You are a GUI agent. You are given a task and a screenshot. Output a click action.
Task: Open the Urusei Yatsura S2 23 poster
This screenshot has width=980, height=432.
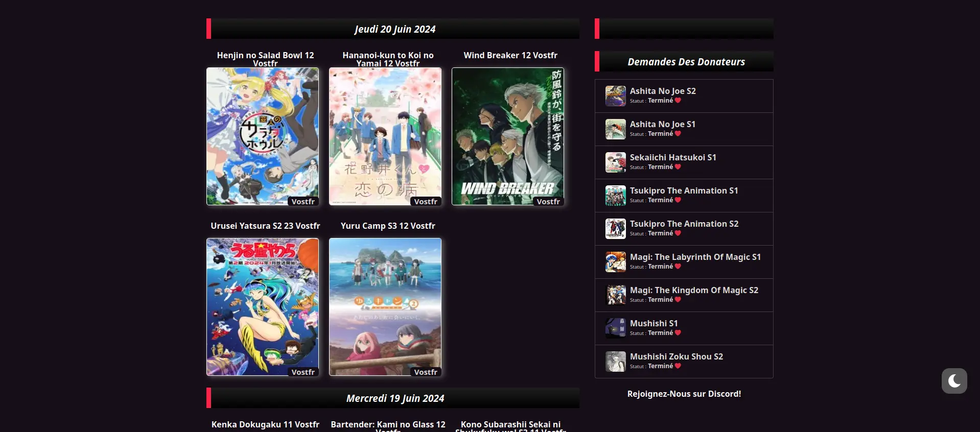pos(263,307)
